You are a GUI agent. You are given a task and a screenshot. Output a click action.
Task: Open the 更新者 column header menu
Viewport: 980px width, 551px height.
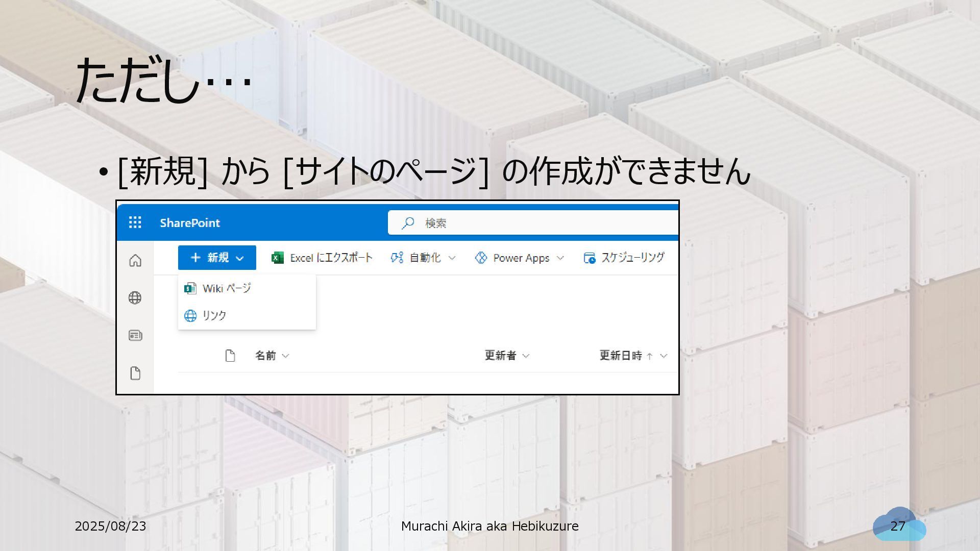[507, 356]
